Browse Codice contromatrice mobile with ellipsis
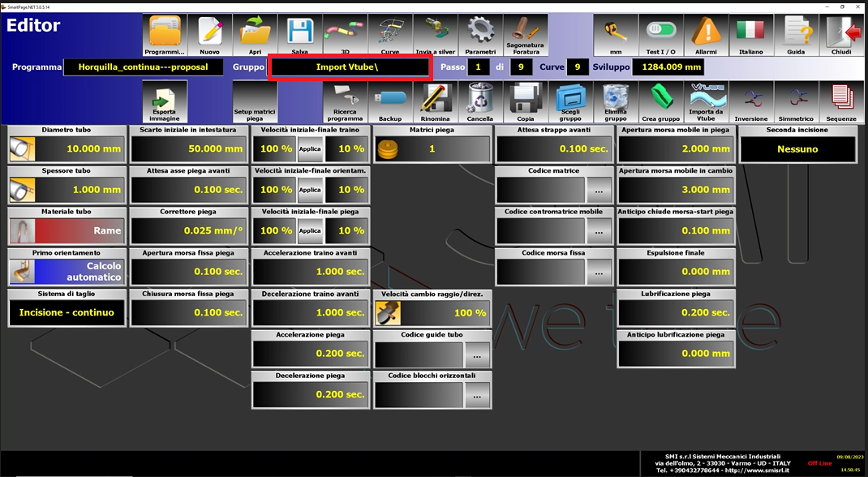This screenshot has height=477, width=868. tap(599, 231)
